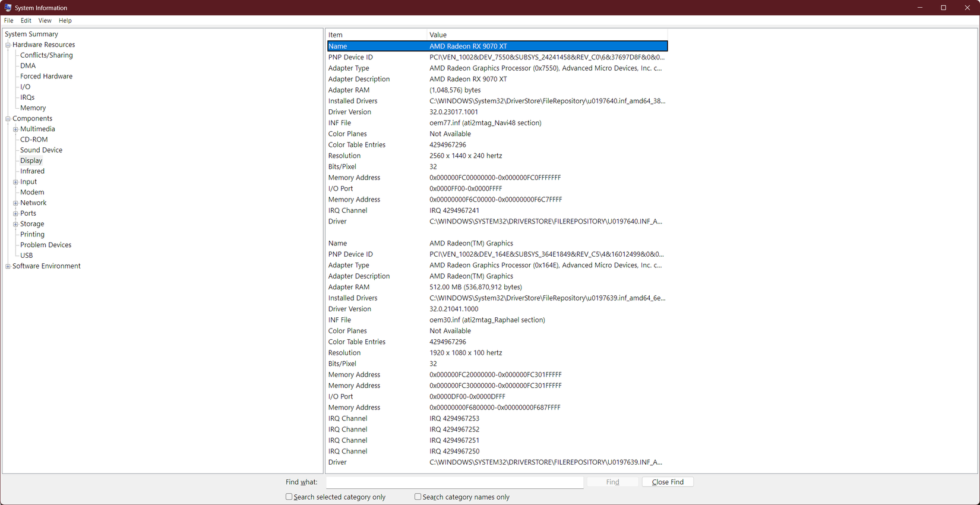
Task: Click INF File oem30.inf Raphael row
Action: click(497, 320)
